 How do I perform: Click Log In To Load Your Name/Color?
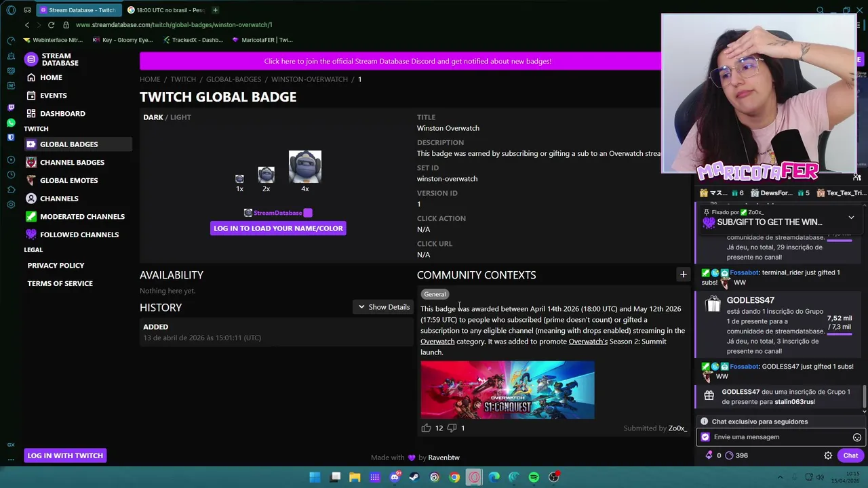pyautogui.click(x=278, y=228)
